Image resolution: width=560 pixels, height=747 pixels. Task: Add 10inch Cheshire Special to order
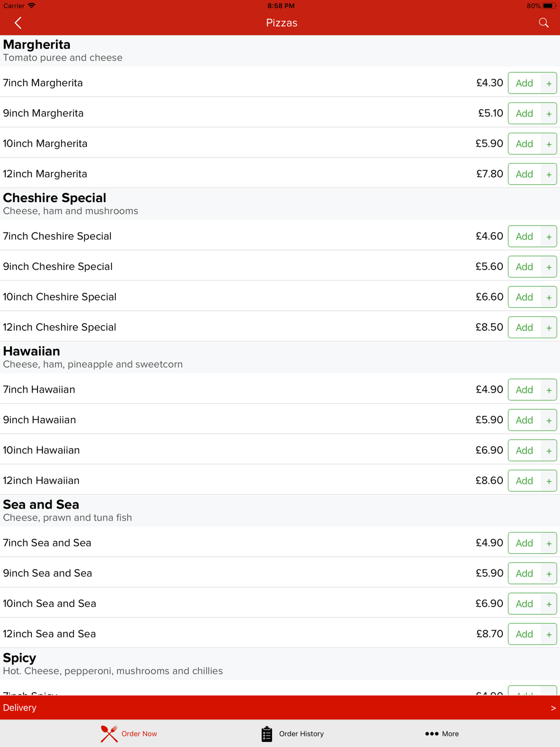tap(525, 297)
